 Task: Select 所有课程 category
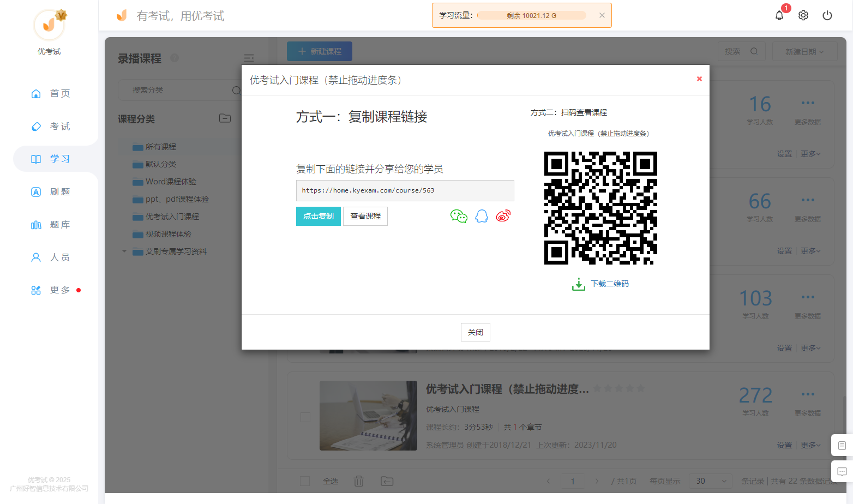161,147
